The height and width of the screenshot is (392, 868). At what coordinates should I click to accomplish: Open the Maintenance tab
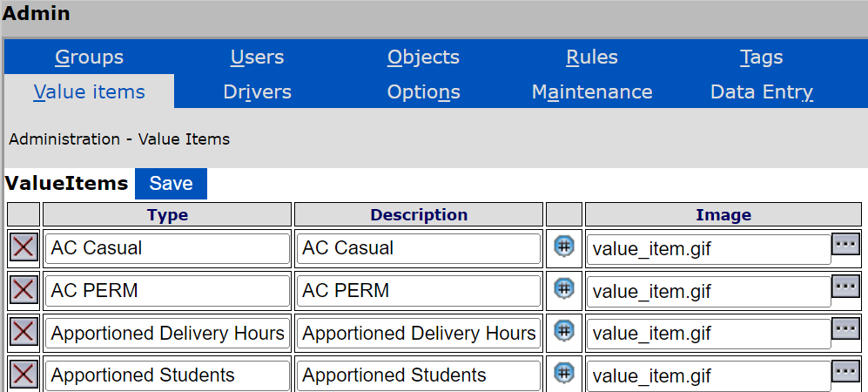pos(592,91)
